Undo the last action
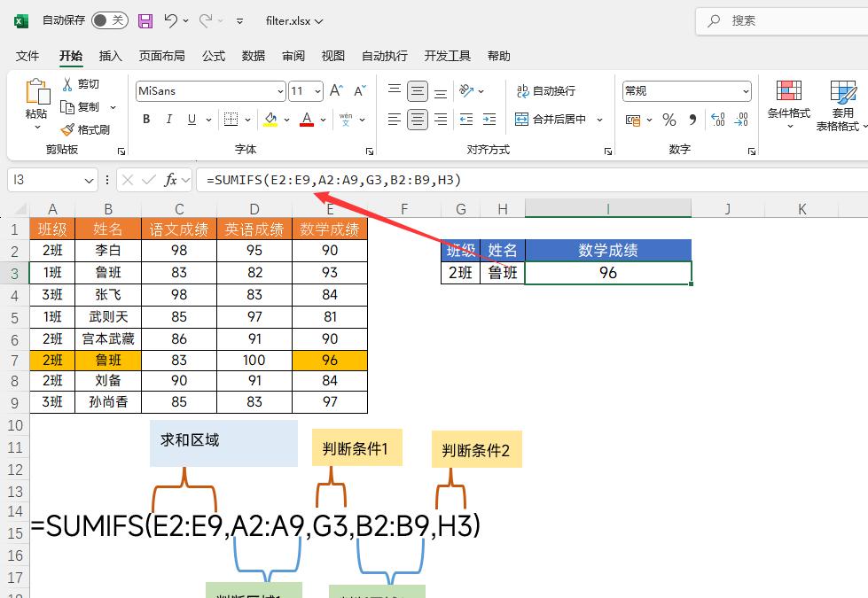Screen dimensions: 868x598 click(x=170, y=21)
